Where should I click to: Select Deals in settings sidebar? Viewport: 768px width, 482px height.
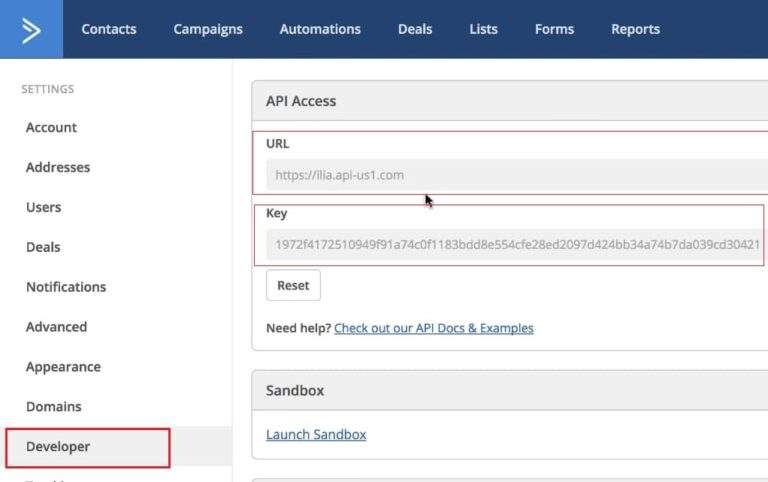[x=43, y=247]
